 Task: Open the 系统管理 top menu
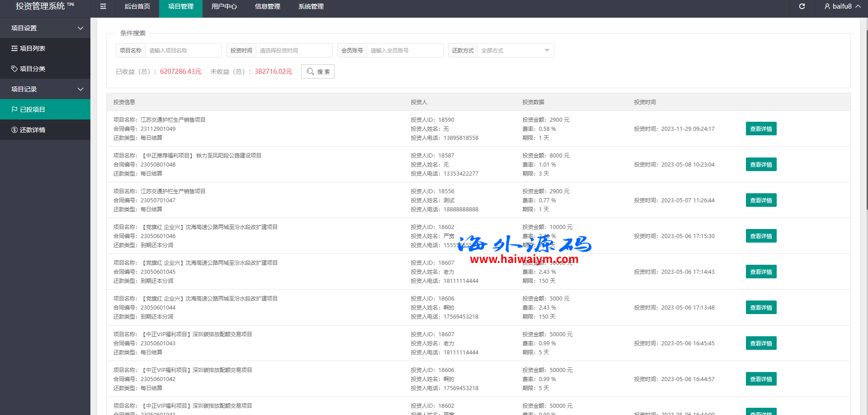click(x=311, y=6)
